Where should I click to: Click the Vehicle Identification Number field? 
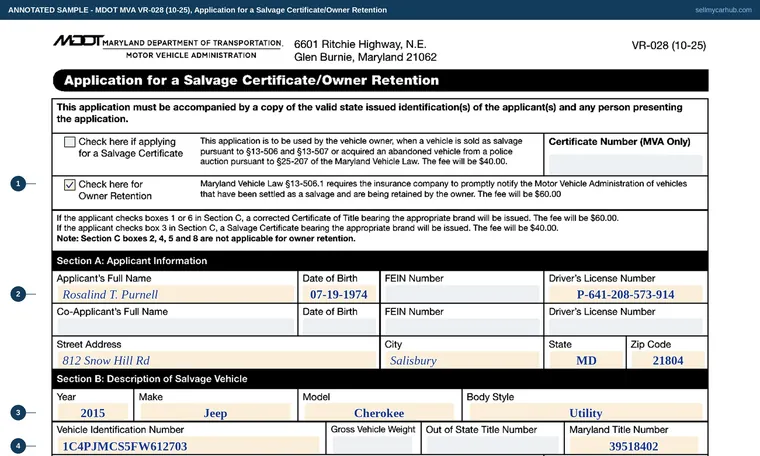(188, 446)
